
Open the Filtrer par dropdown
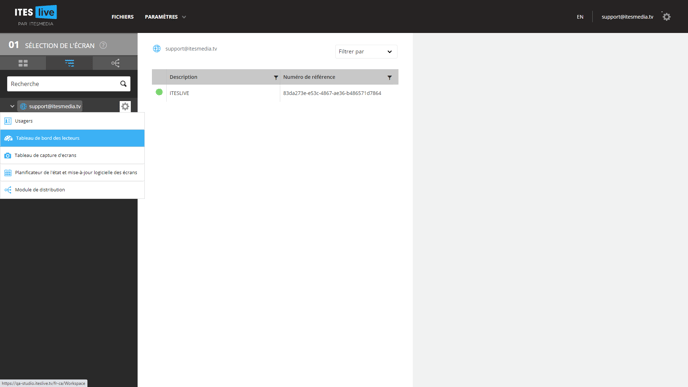366,52
